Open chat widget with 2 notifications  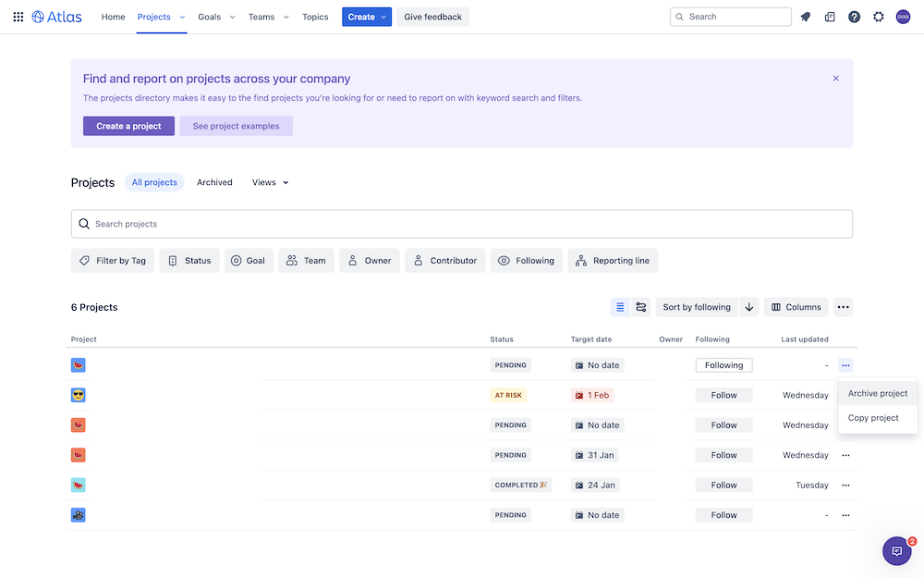tap(897, 551)
